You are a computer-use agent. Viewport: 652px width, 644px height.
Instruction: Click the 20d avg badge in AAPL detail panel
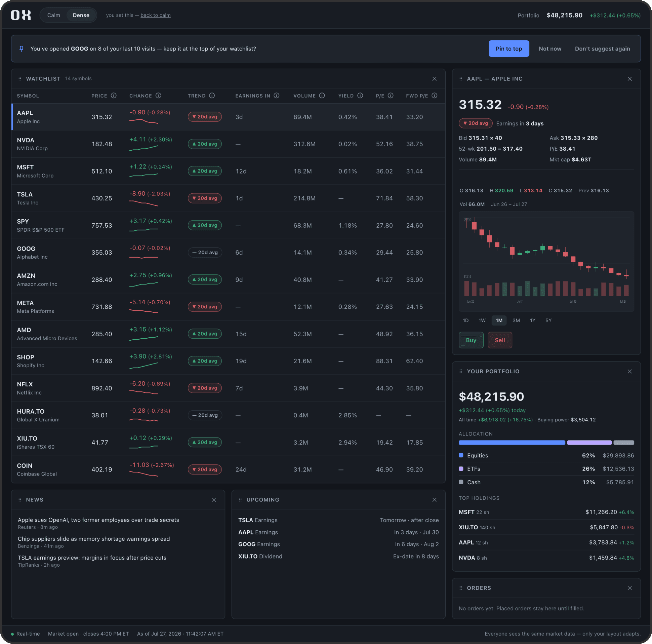tap(476, 123)
